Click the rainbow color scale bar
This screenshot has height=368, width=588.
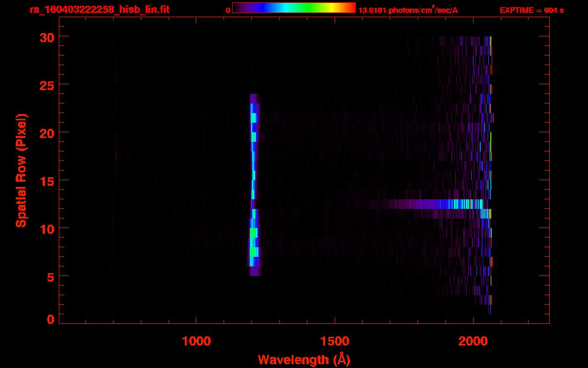(294, 8)
